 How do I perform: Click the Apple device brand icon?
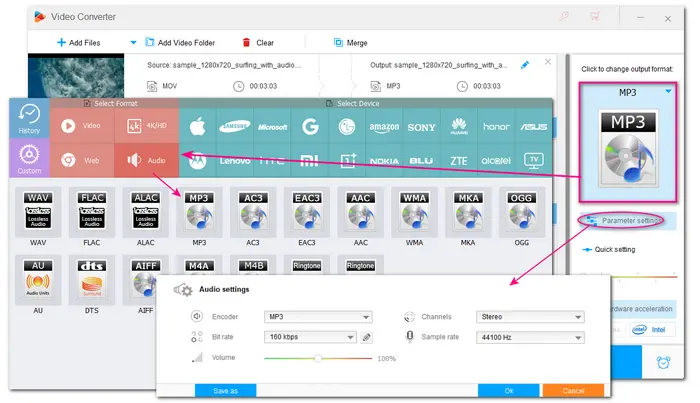(197, 127)
